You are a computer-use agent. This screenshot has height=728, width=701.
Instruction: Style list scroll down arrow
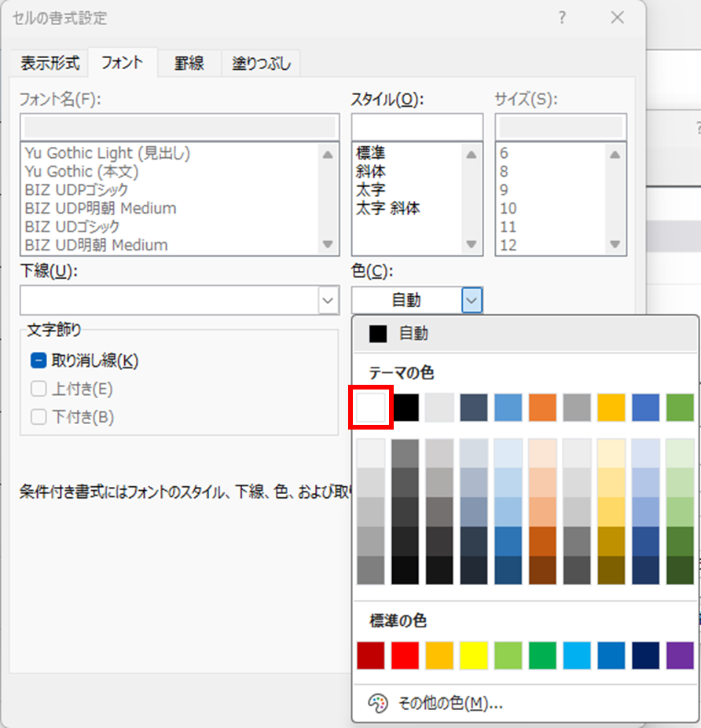(471, 244)
